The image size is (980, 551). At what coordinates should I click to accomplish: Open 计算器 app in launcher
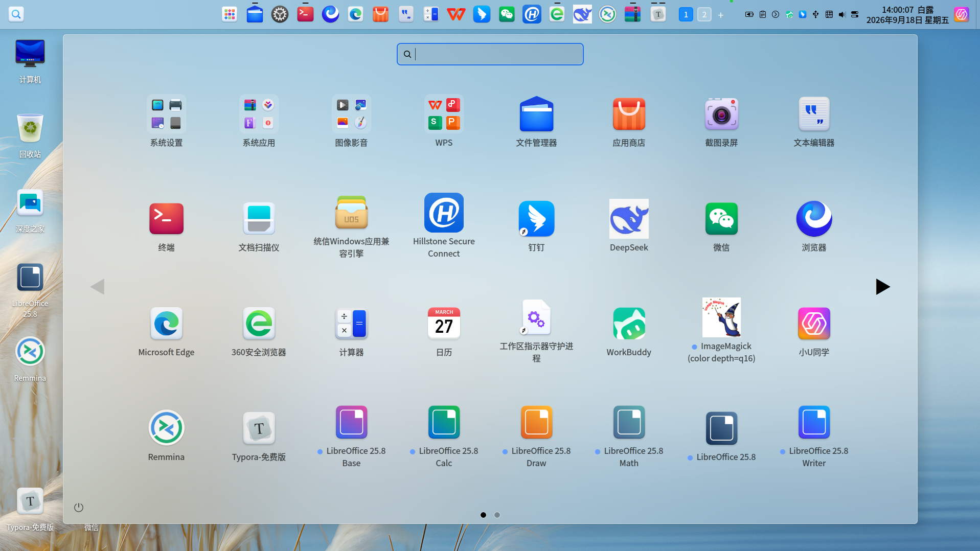click(x=351, y=324)
